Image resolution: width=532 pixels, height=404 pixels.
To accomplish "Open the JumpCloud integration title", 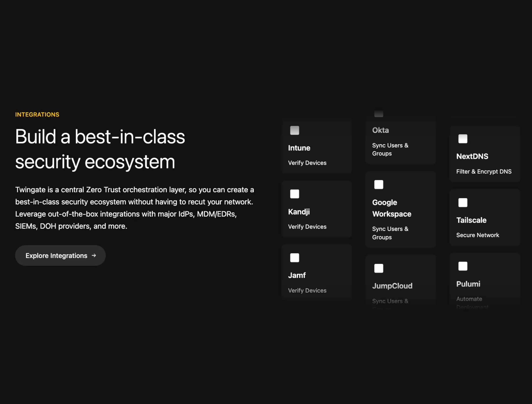I will (x=392, y=286).
